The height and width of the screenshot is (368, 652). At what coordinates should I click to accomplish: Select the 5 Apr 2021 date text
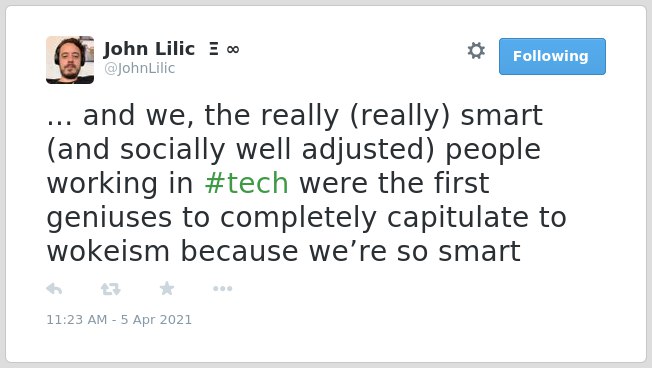(156, 320)
